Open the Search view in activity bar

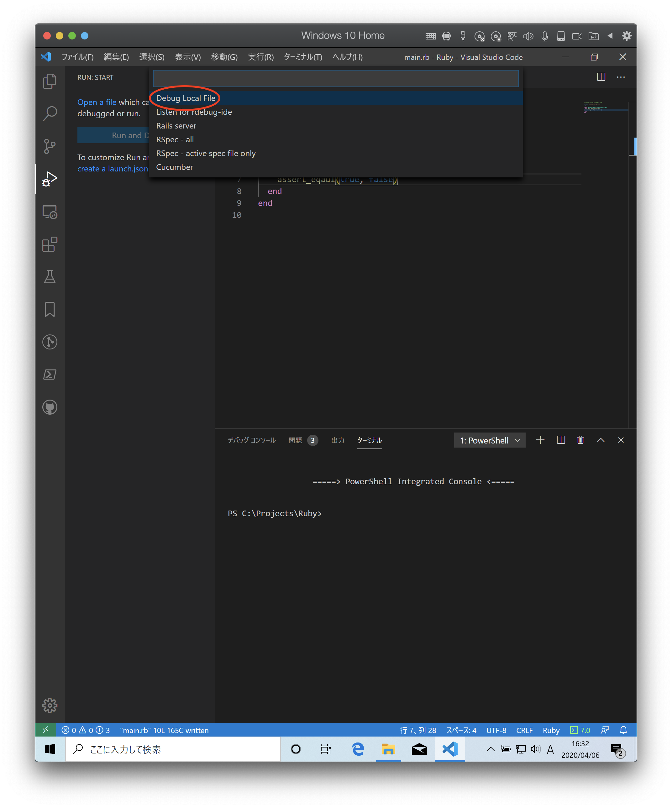pyautogui.click(x=50, y=113)
